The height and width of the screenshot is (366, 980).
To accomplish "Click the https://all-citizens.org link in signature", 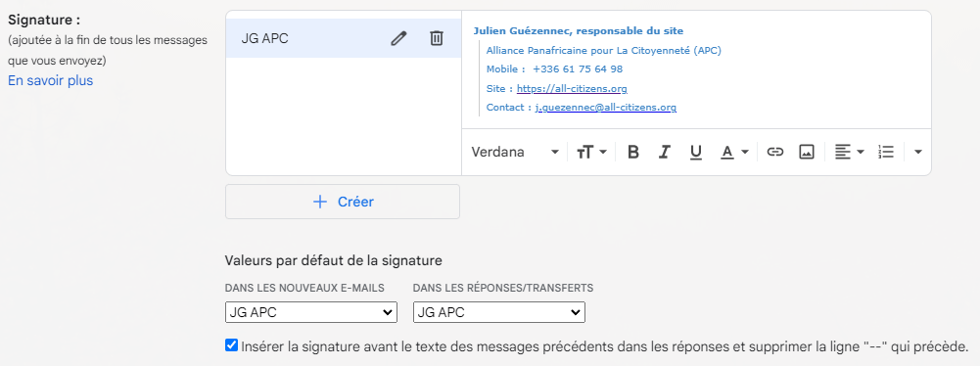I will (572, 88).
